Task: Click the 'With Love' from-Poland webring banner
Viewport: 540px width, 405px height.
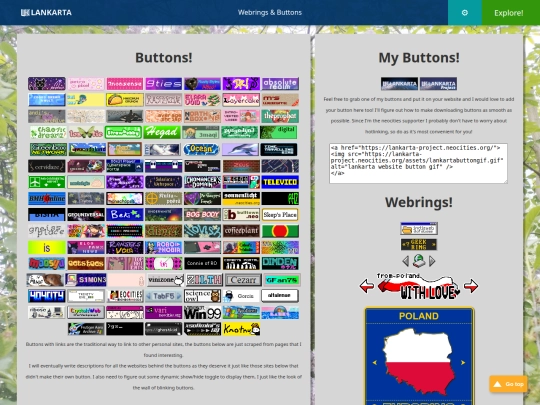Action: coord(419,287)
